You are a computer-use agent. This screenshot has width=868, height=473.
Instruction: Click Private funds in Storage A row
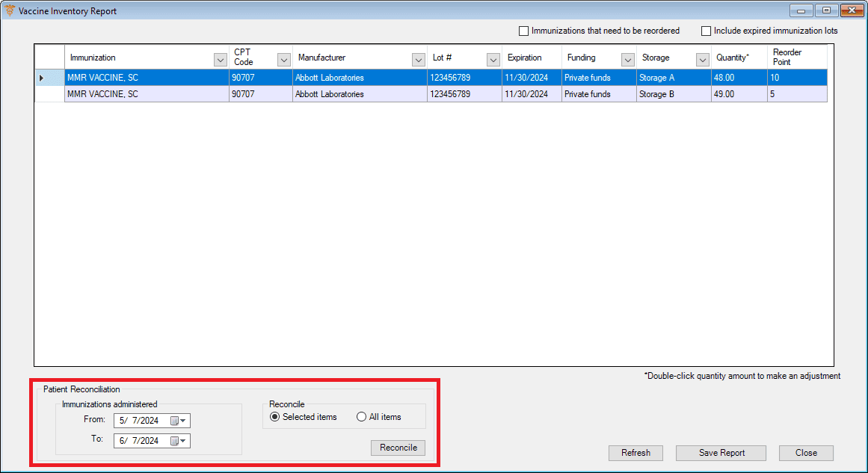coord(599,78)
